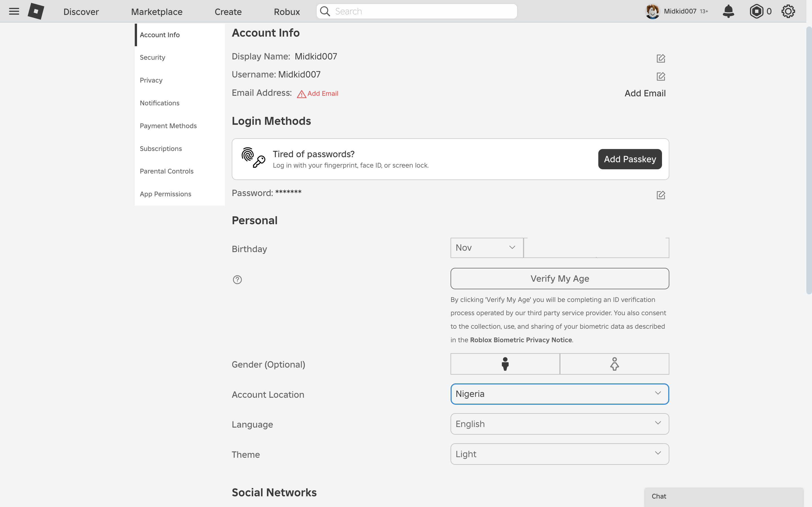
Task: Click the Roblox shield/currency icon
Action: (x=756, y=11)
